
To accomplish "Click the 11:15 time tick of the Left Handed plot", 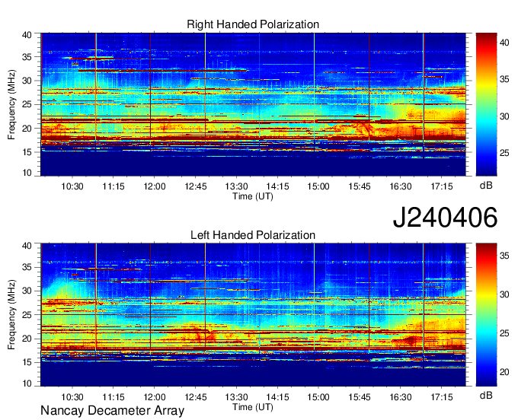I will [x=114, y=397].
